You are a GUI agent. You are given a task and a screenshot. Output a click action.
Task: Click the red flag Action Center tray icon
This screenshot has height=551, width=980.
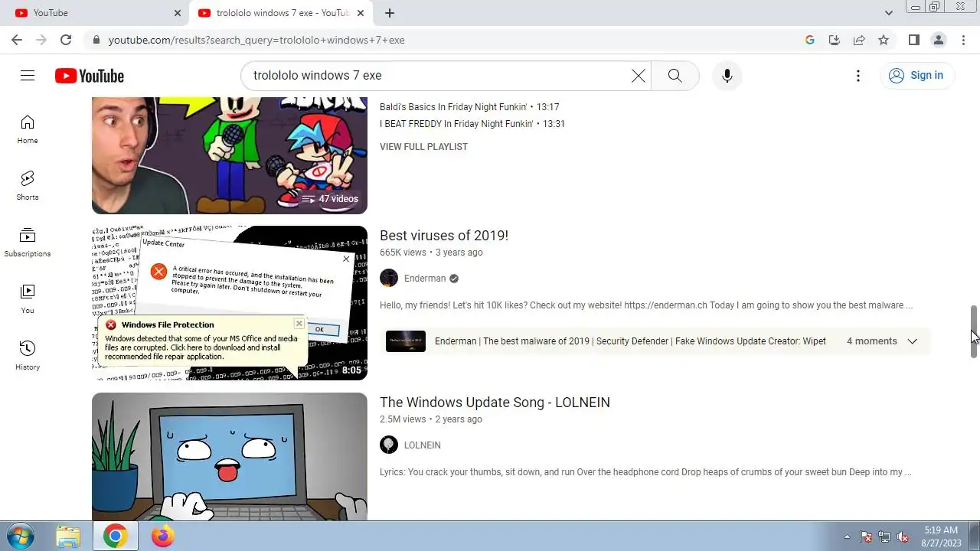(x=866, y=536)
